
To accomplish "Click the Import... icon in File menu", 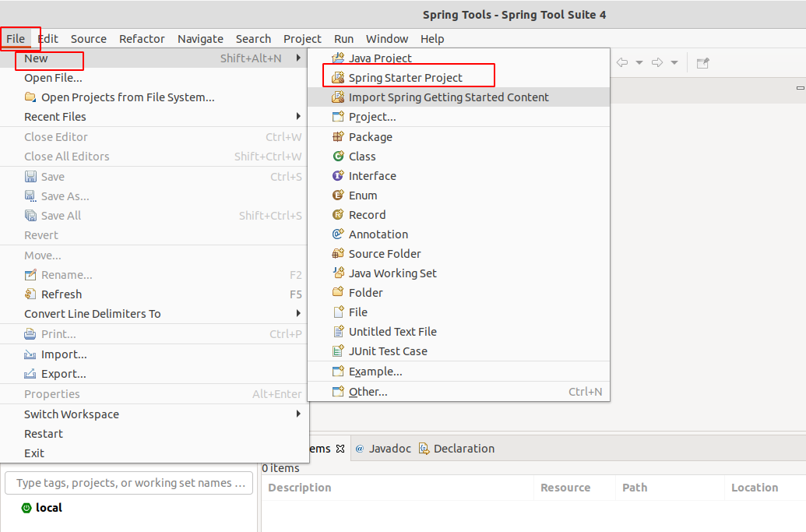I will click(x=30, y=354).
